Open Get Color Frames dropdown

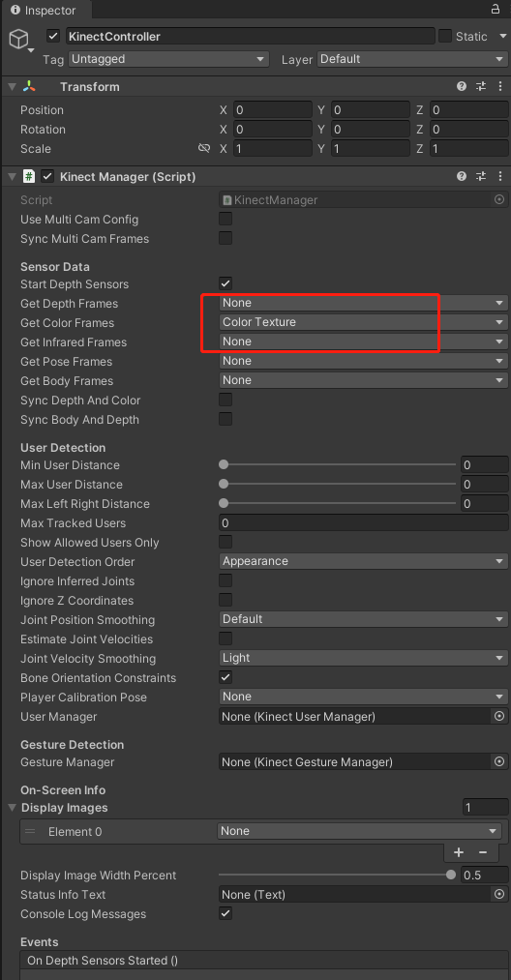point(363,322)
